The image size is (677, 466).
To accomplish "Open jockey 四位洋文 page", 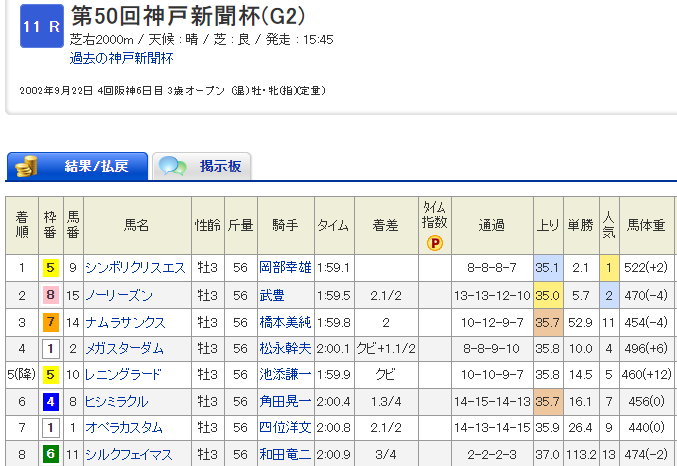I will [285, 428].
